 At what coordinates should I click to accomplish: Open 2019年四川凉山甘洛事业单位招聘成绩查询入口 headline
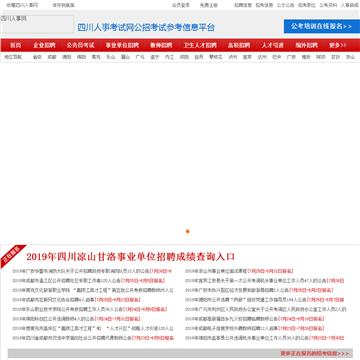click(131, 257)
